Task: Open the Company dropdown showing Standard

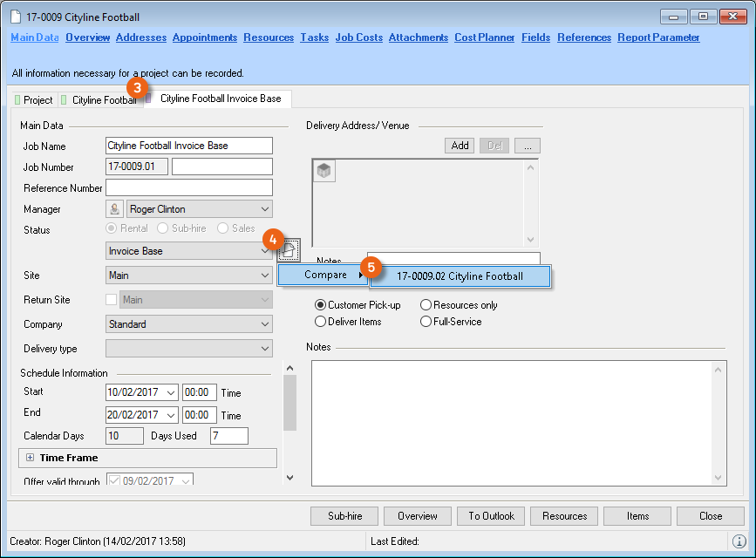Action: pyautogui.click(x=265, y=324)
